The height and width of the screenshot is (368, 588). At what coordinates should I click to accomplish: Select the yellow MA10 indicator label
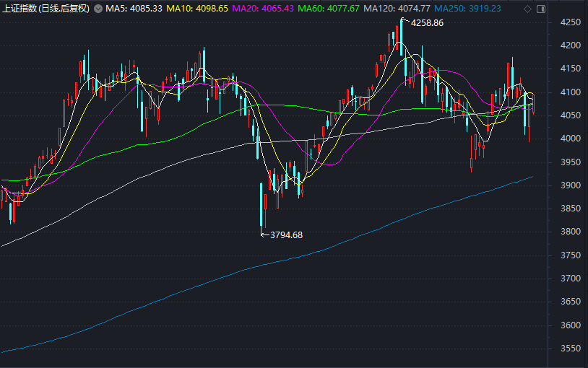tap(197, 9)
